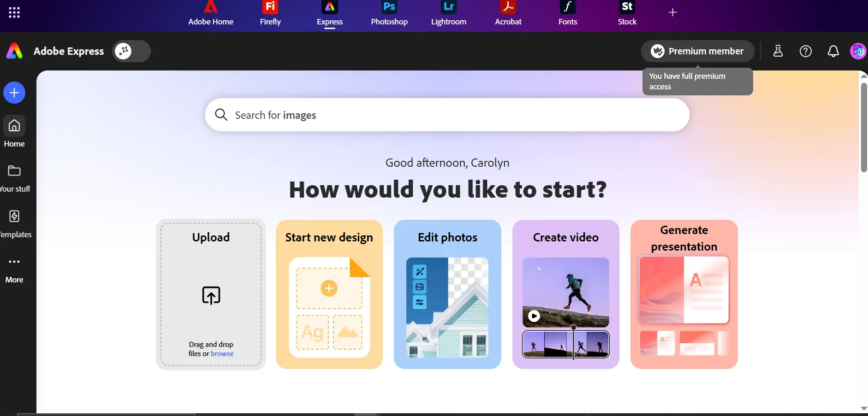Click the page scrollbar thumb

(x=864, y=128)
